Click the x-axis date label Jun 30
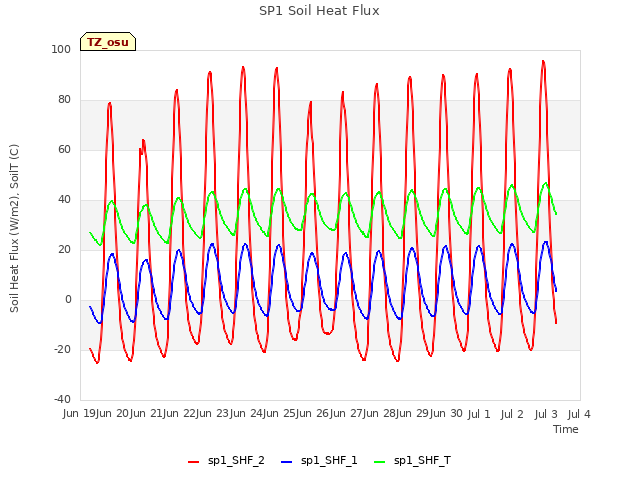The height and width of the screenshot is (480, 640). coord(447,414)
